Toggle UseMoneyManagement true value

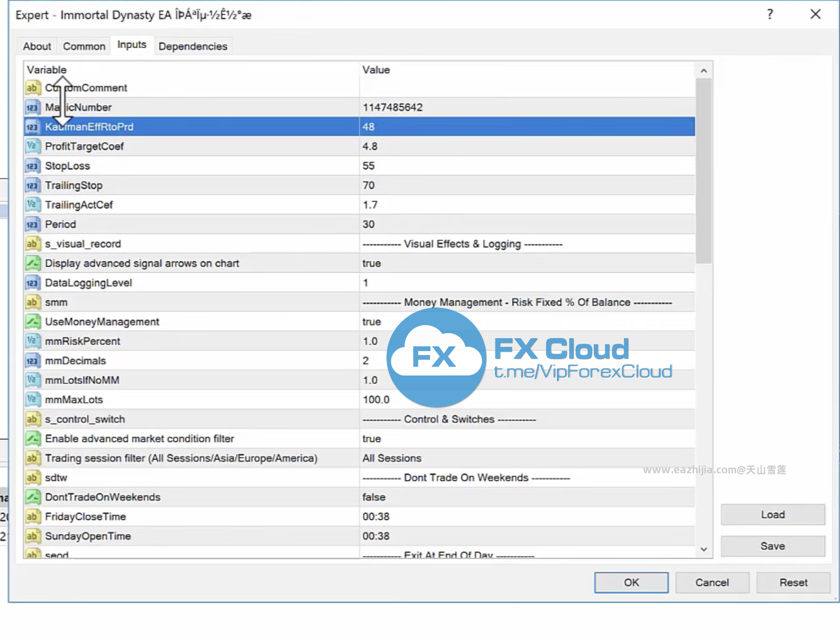(372, 322)
